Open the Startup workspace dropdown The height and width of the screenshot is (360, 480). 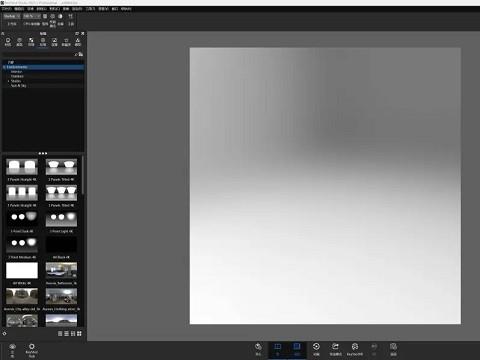pos(12,16)
